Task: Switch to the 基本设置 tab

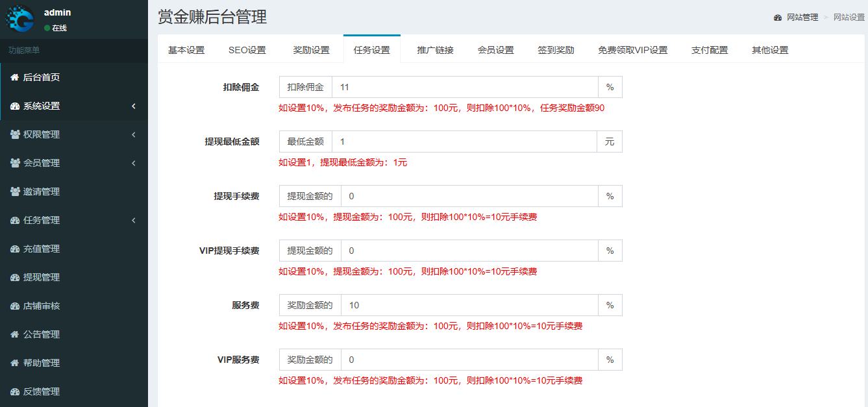Action: (x=186, y=47)
